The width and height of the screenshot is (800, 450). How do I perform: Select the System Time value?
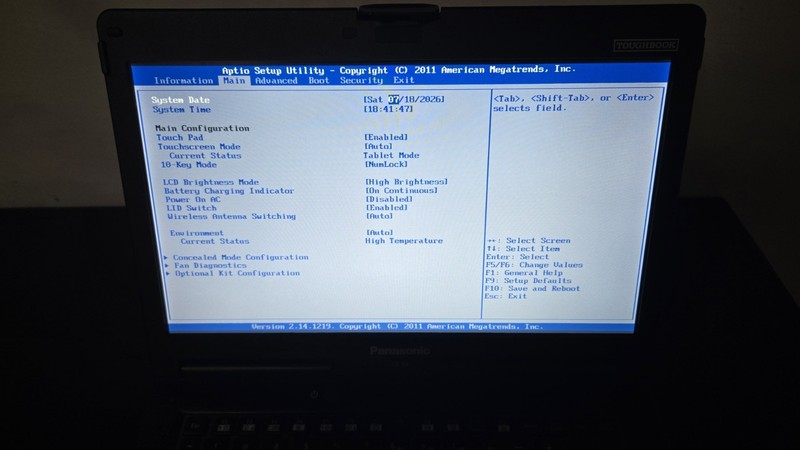pos(388,109)
